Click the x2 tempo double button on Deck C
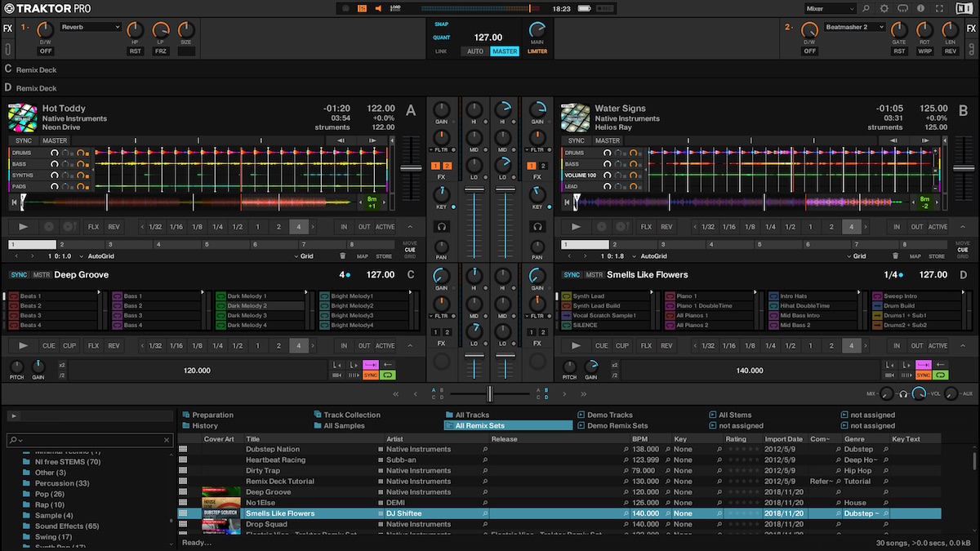Viewport: 980px width, 551px height. 62,365
